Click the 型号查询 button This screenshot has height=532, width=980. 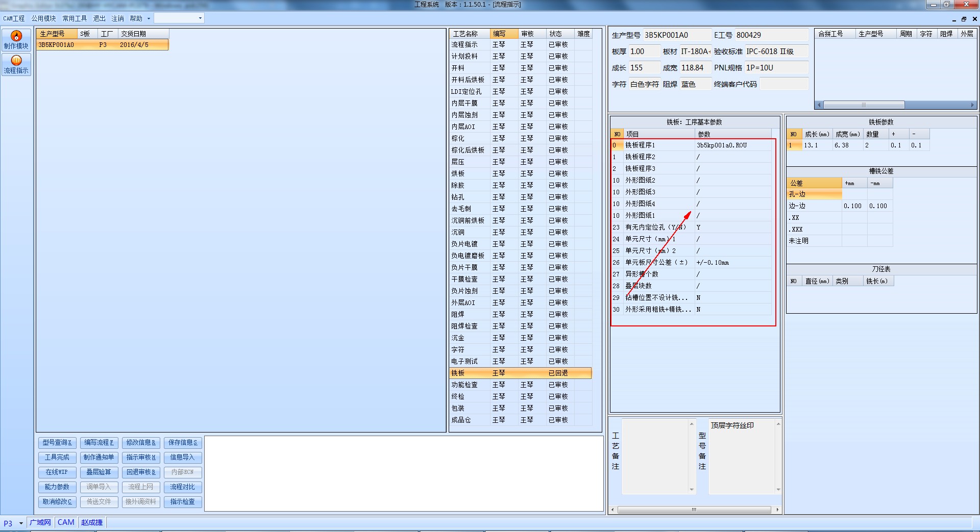[x=57, y=443]
